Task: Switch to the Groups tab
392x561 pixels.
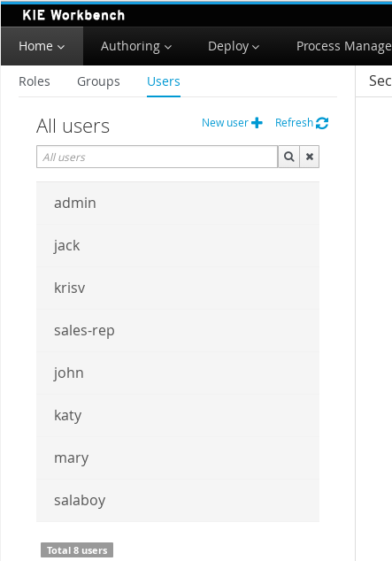Action: tap(99, 81)
